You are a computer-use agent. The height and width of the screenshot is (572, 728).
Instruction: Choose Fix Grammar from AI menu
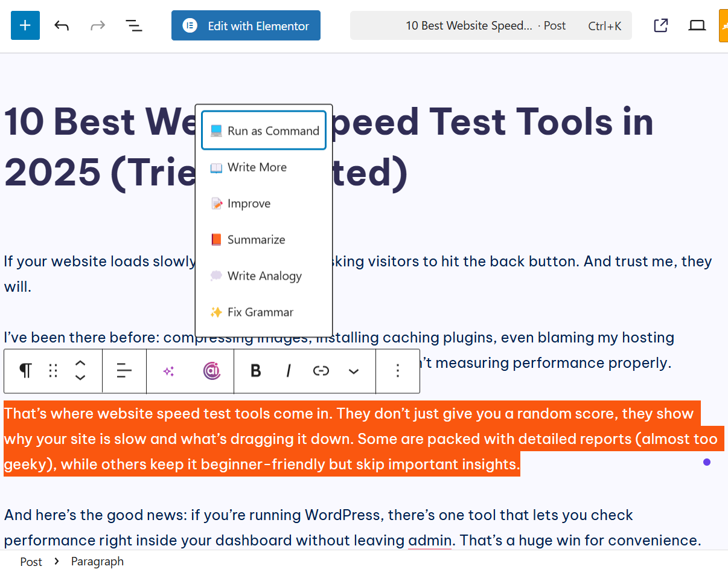click(x=260, y=312)
